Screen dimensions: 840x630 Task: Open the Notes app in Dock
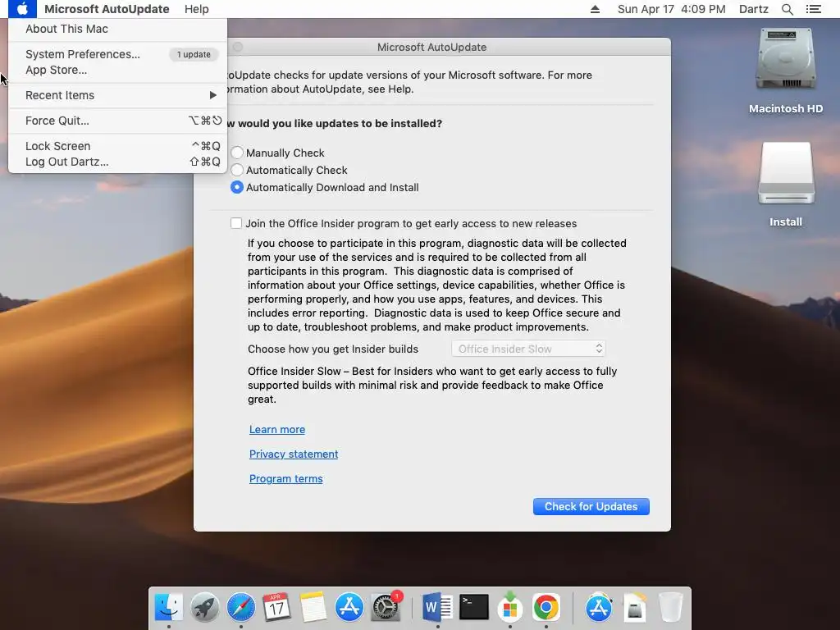click(x=313, y=608)
